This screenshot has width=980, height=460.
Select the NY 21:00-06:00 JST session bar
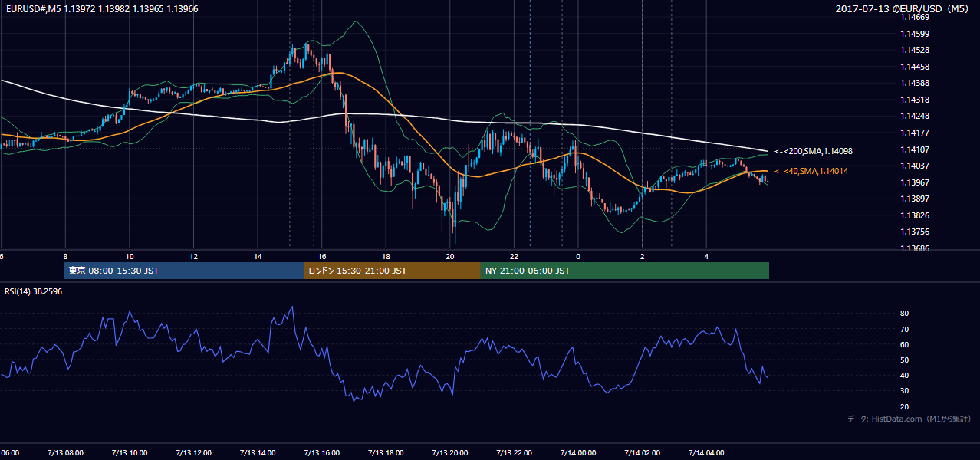pyautogui.click(x=625, y=271)
